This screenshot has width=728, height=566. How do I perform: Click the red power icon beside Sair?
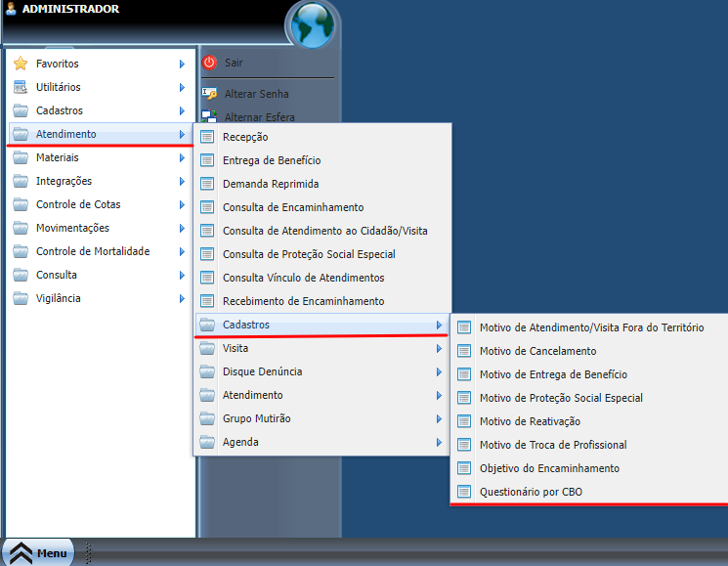click(x=209, y=63)
